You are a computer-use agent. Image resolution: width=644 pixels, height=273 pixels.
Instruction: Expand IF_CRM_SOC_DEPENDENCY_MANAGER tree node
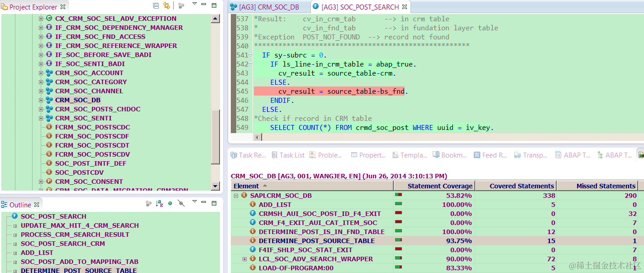41,28
